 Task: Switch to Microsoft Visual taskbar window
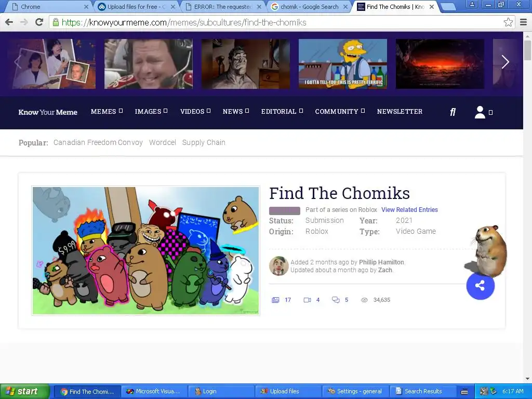(154, 392)
